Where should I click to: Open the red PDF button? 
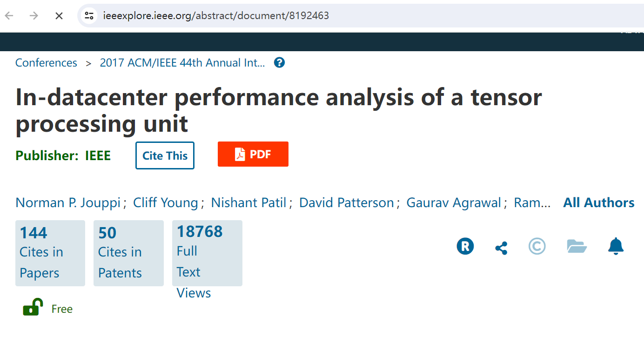253,154
